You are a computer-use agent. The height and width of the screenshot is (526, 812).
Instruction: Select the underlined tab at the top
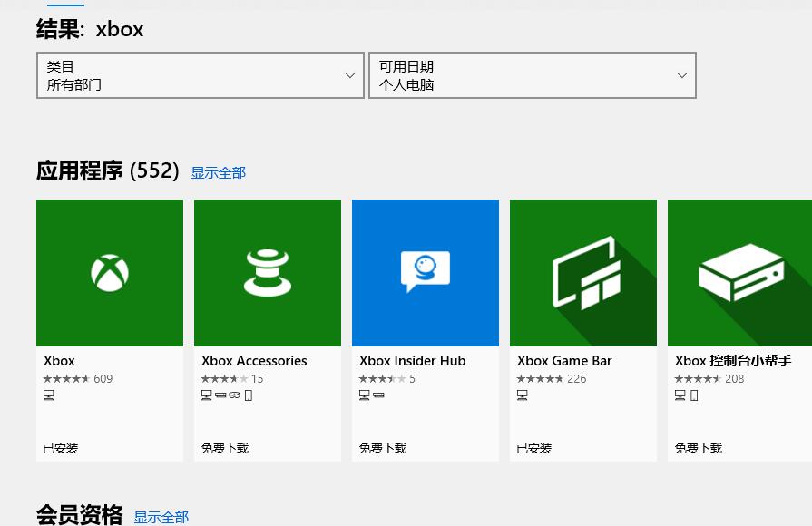click(x=64, y=4)
